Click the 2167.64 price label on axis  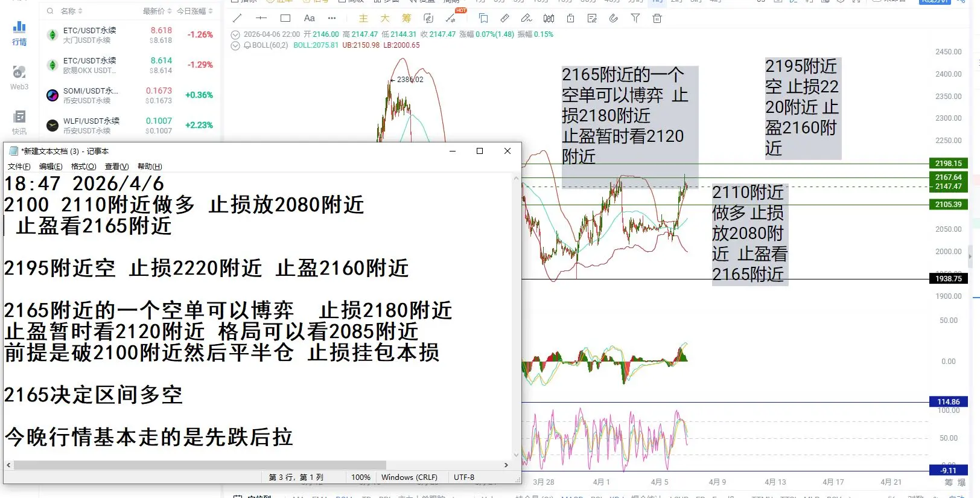click(x=948, y=177)
